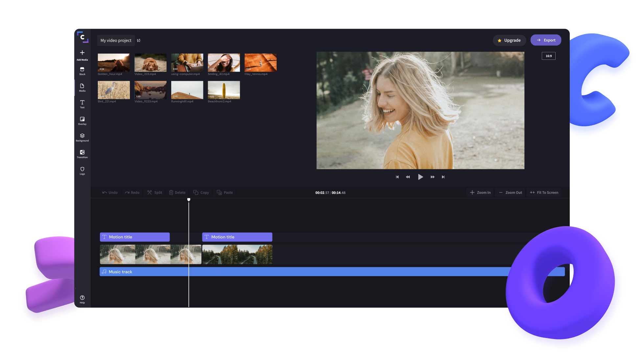Open Help documentation
644x355 pixels.
pos(82,299)
